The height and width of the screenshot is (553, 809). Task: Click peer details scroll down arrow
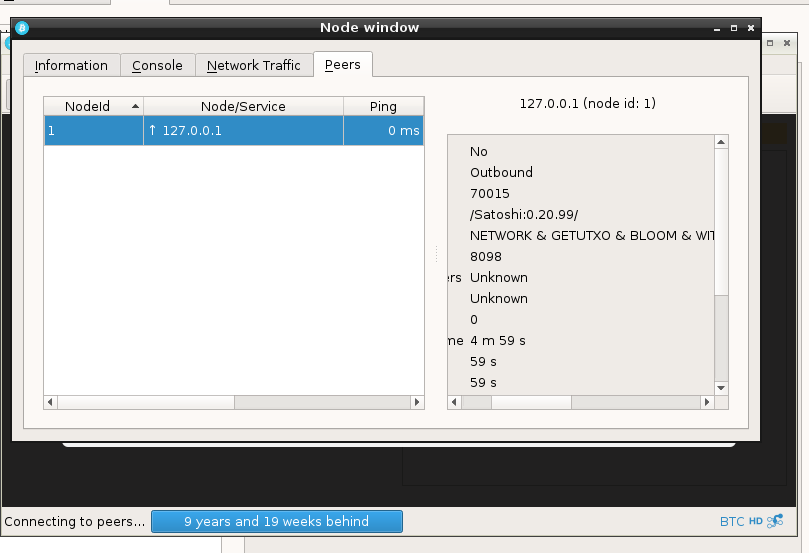(721, 388)
